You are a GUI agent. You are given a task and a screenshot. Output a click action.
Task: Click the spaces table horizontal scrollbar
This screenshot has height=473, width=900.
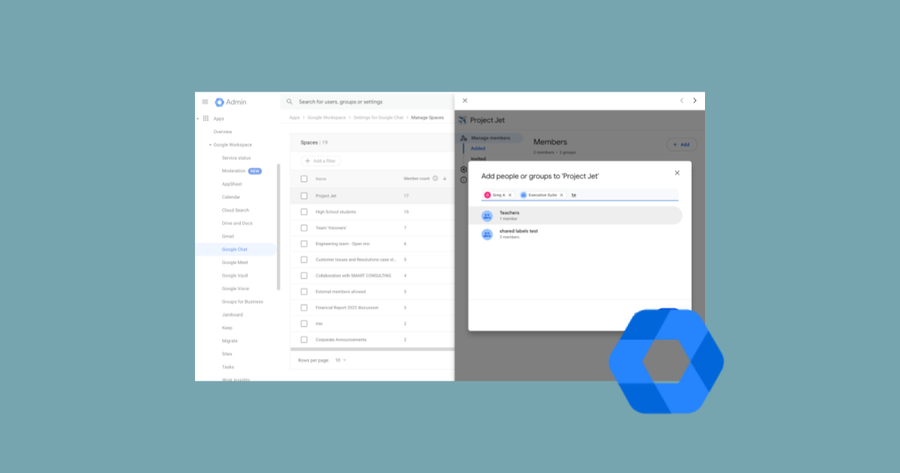[372, 349]
